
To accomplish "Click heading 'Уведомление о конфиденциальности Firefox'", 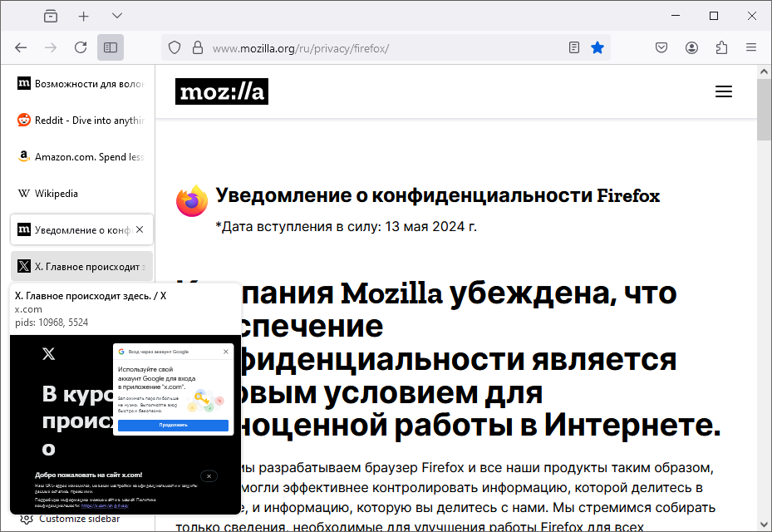I will [x=438, y=196].
